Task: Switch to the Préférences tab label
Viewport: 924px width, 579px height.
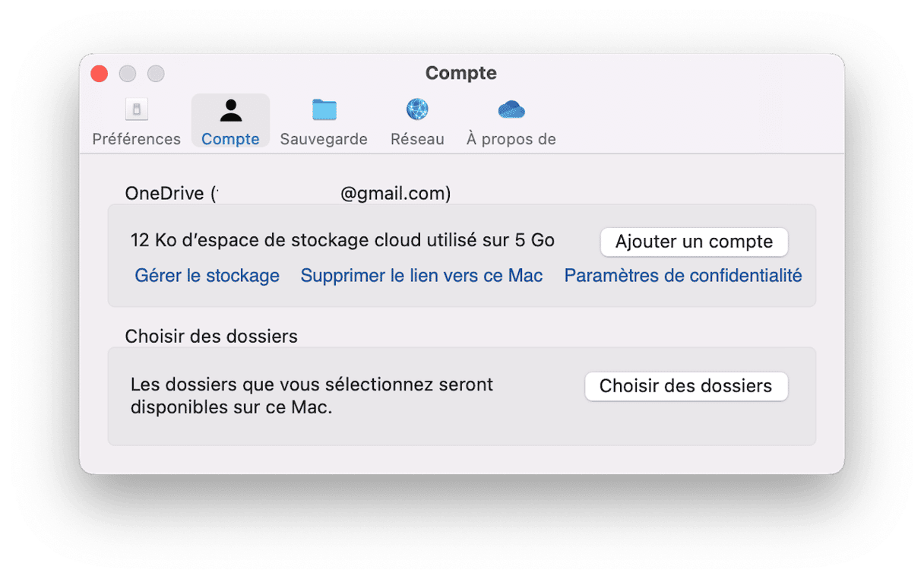Action: [137, 139]
